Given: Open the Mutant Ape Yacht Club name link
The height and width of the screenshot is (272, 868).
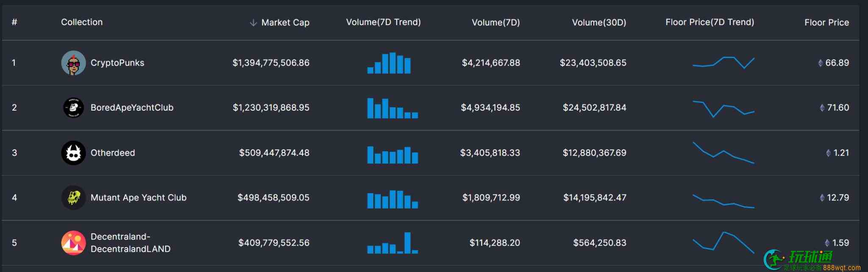Looking at the screenshot, I should tap(138, 197).
